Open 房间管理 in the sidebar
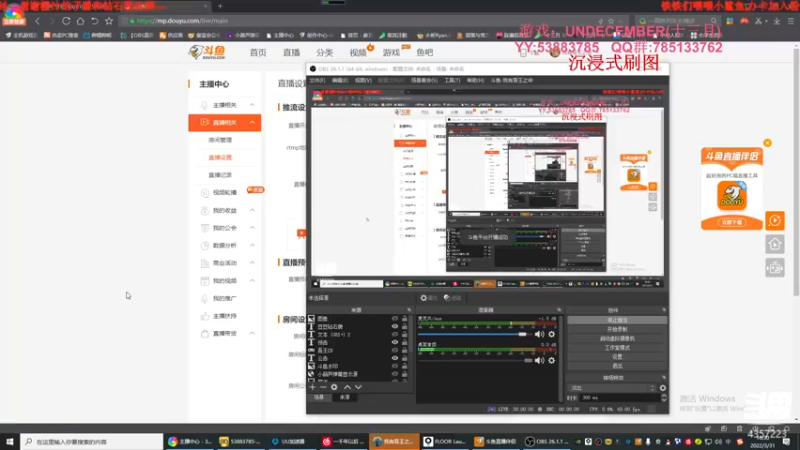This screenshot has height=450, width=800. 220,140
